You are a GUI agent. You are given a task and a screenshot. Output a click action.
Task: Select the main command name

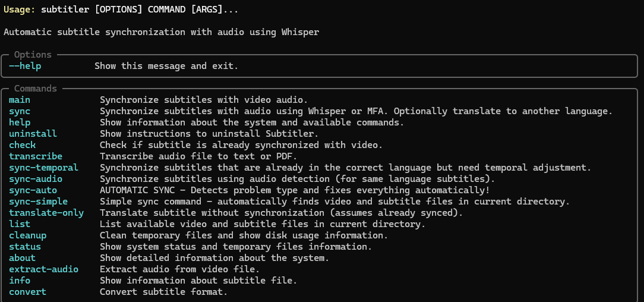(20, 100)
